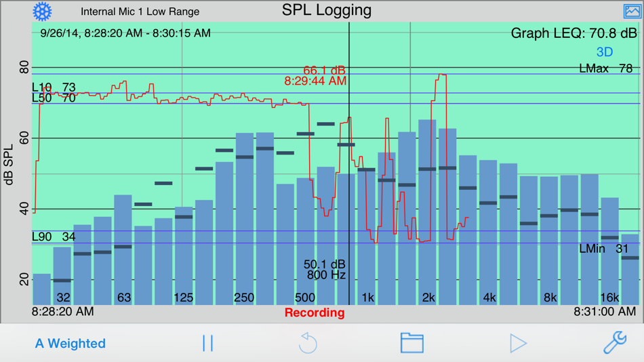Tap the 32 Hz octave band bar
Viewport: 644px width, 362px height.
click(x=62, y=276)
